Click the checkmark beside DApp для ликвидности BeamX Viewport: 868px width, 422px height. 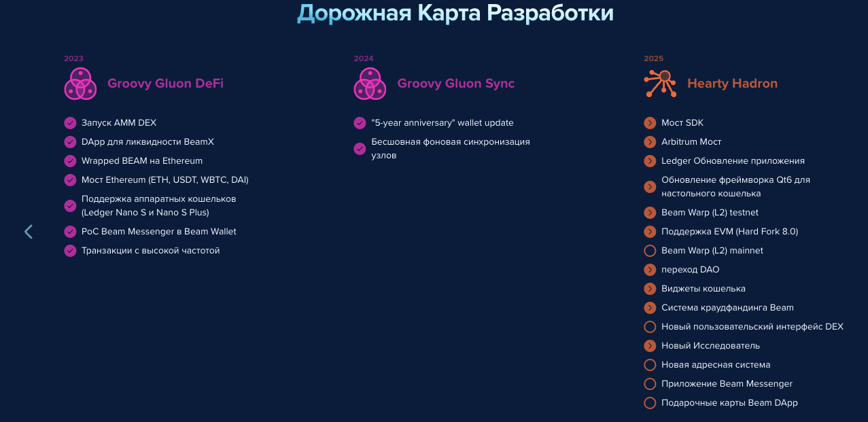(70, 142)
